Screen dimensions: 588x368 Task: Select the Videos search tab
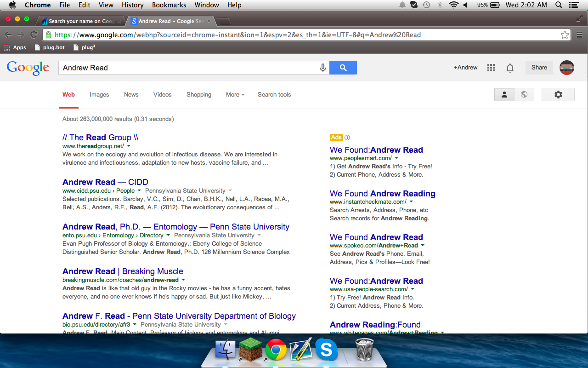pos(162,94)
